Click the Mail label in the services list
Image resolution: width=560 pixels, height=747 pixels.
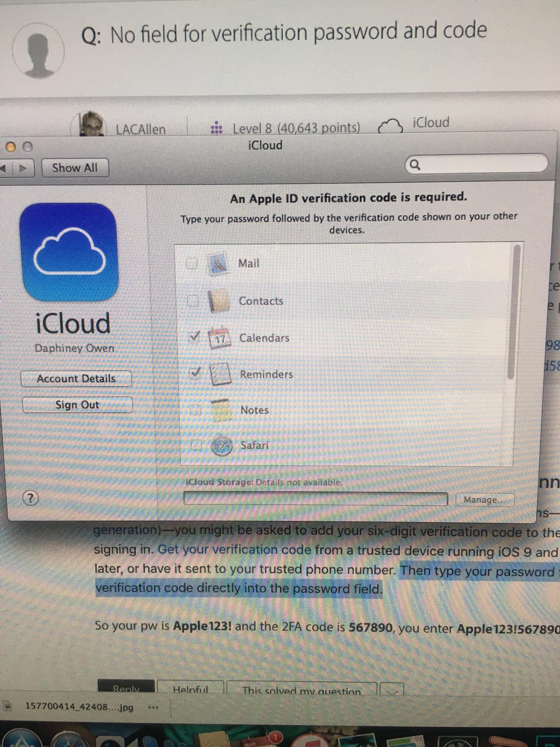[249, 263]
